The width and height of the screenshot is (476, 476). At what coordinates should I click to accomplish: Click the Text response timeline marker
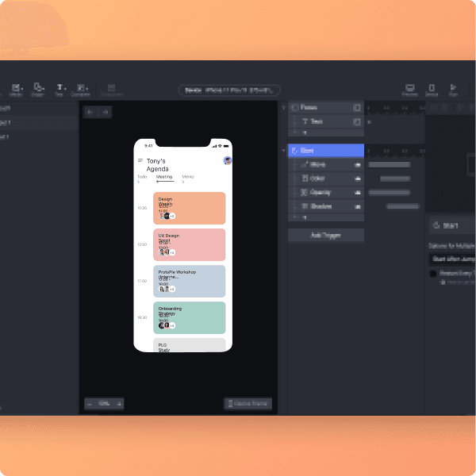[x=369, y=122]
